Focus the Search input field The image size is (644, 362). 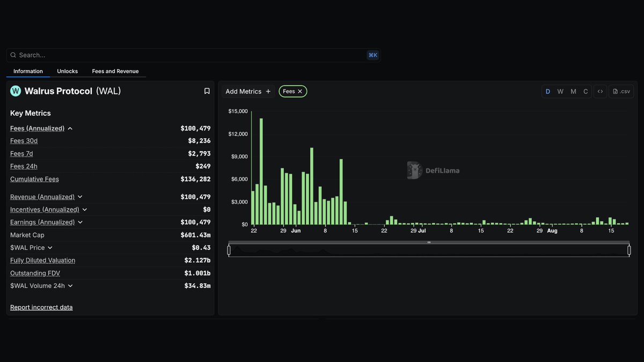193,55
